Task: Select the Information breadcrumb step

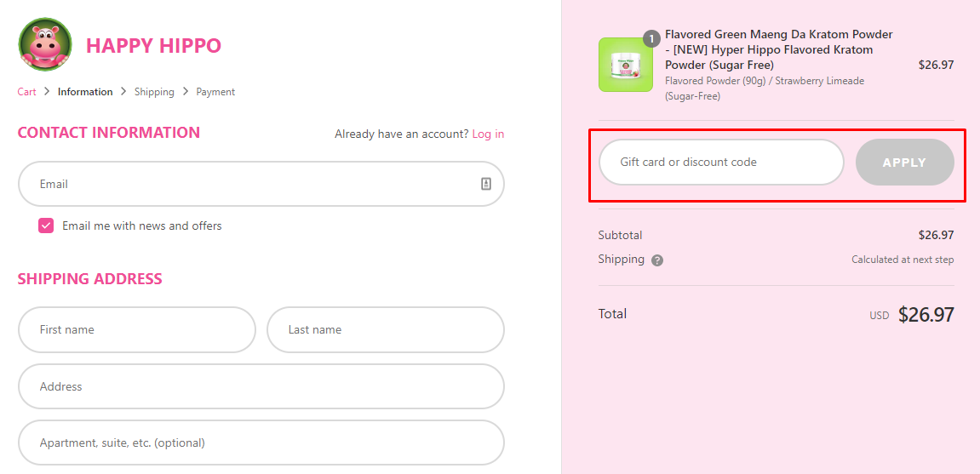Action: [85, 92]
